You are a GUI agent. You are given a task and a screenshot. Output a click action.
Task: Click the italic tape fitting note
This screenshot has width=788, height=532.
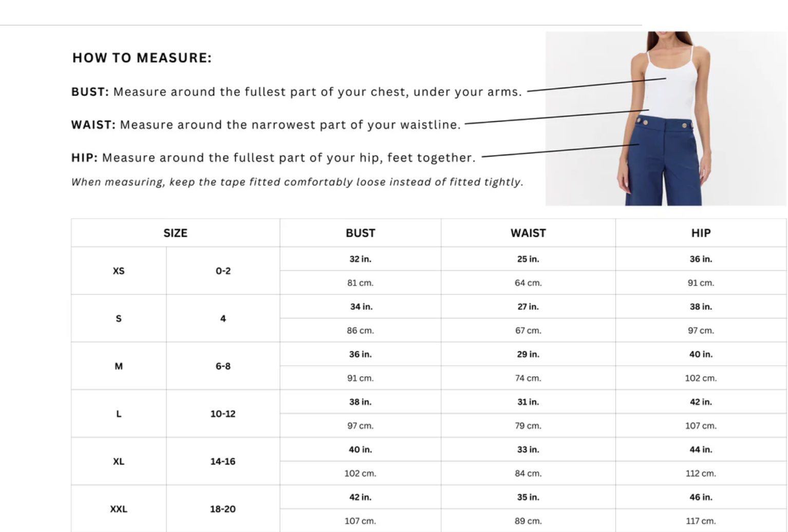[x=297, y=182]
